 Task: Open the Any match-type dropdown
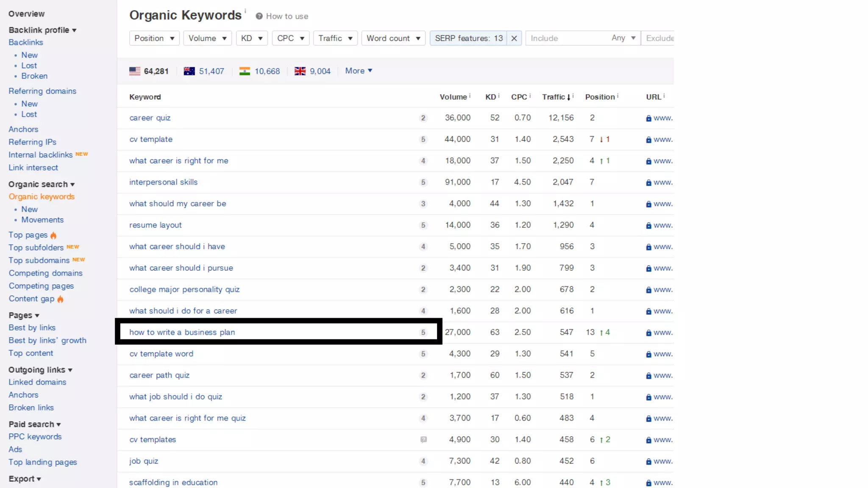623,38
